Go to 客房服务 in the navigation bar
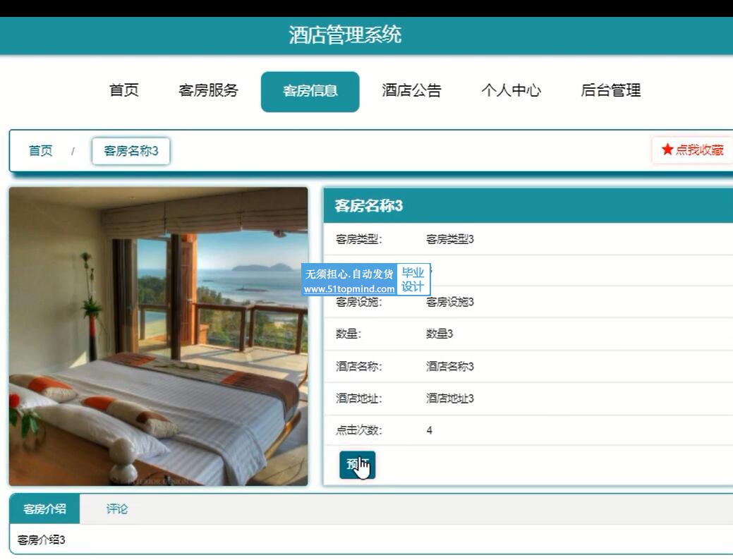 (x=209, y=91)
